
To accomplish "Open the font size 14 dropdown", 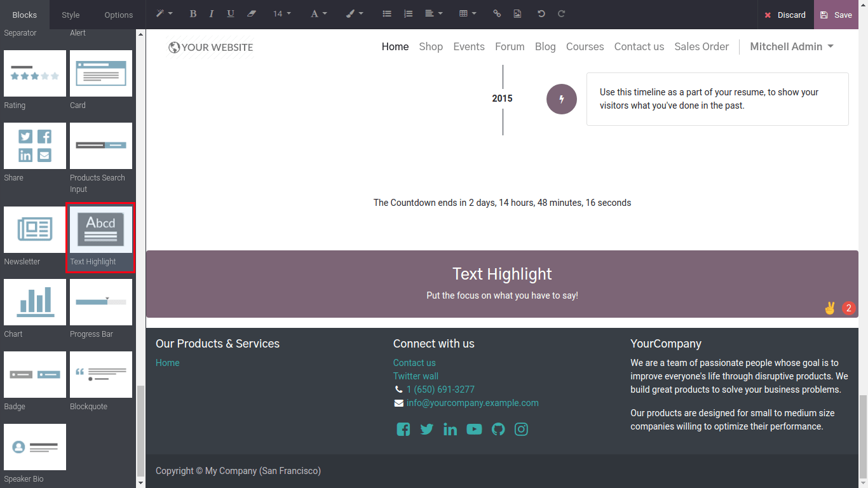I will (282, 14).
